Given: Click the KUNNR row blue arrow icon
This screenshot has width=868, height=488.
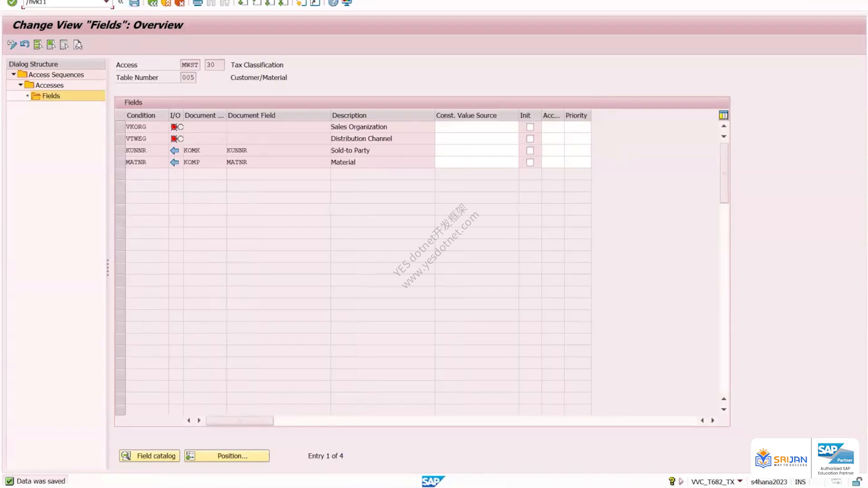Looking at the screenshot, I should tap(175, 150).
